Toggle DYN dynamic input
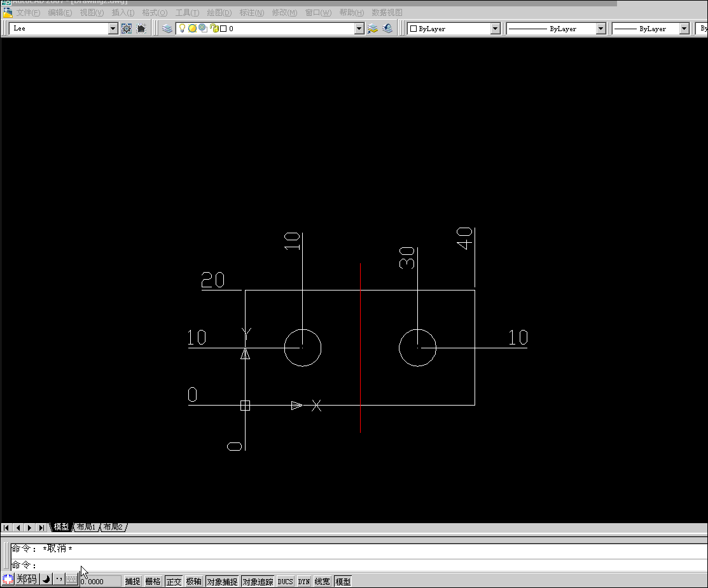This screenshot has width=708, height=588. 304,581
